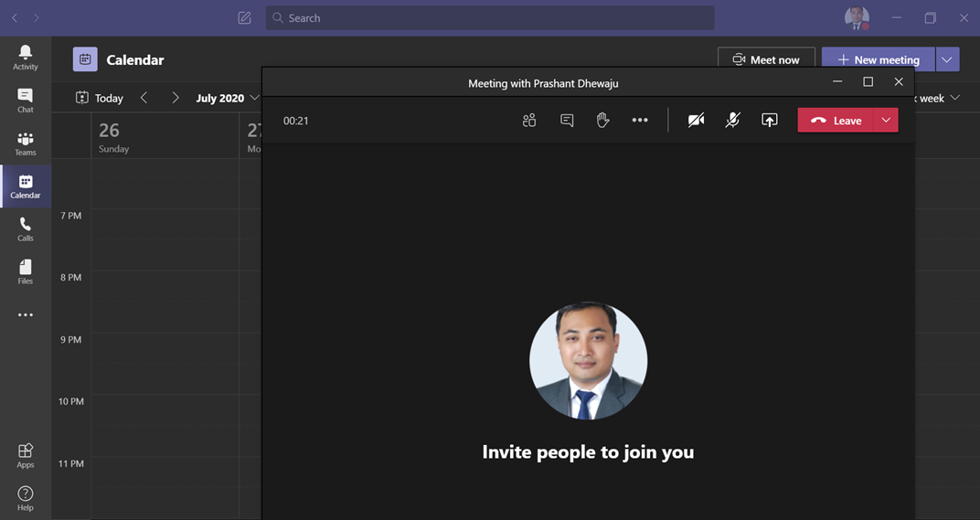Go forward with the right navigation arrow
The height and width of the screenshot is (520, 980).
[37, 18]
